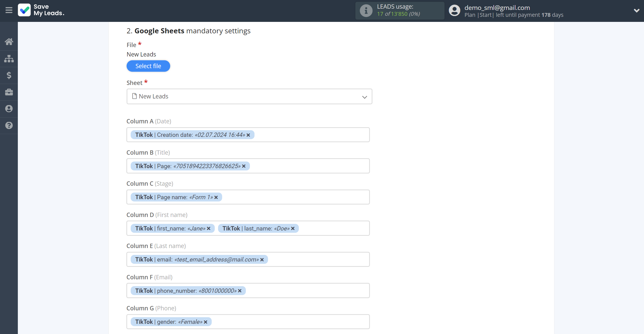Click the Plan Start payment info text
Image resolution: width=644 pixels, height=334 pixels.
(514, 15)
